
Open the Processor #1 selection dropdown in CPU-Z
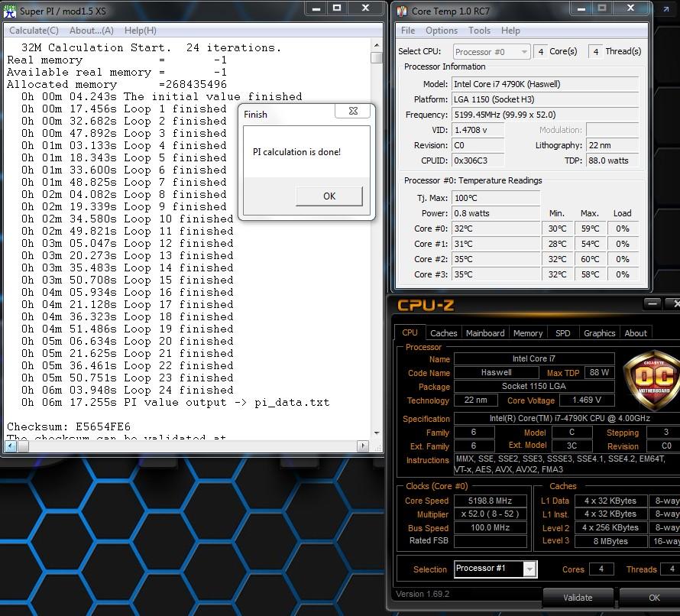pos(496,569)
